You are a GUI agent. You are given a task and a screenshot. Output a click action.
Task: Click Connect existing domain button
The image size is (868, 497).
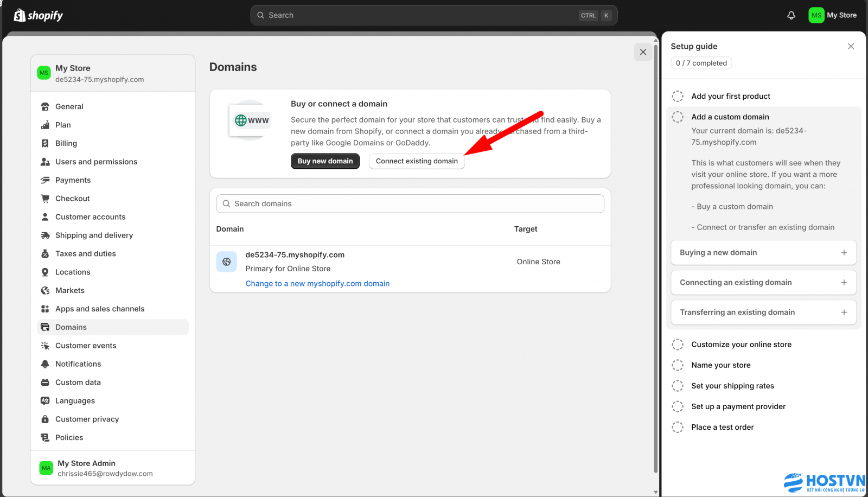point(417,161)
